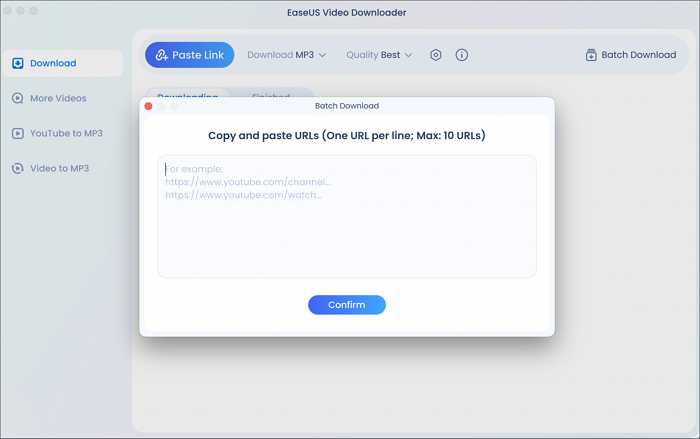Viewport: 700px width, 439px height.
Task: Confirm the batch download URLs
Action: [x=347, y=305]
